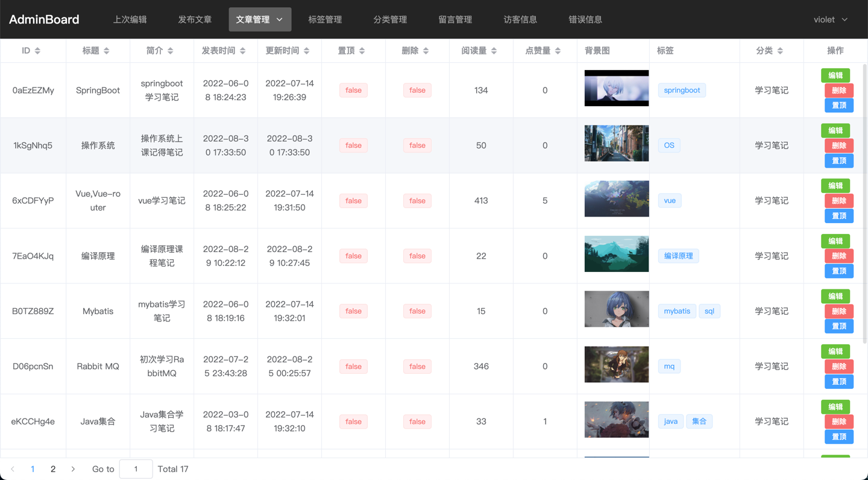Sort by 删除 column

[426, 51]
